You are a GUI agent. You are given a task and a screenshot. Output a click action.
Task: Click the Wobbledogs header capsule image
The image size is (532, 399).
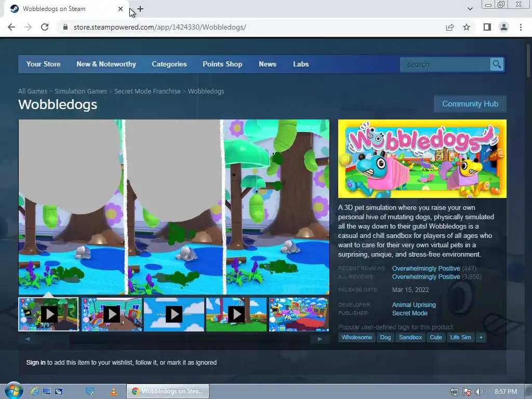422,159
